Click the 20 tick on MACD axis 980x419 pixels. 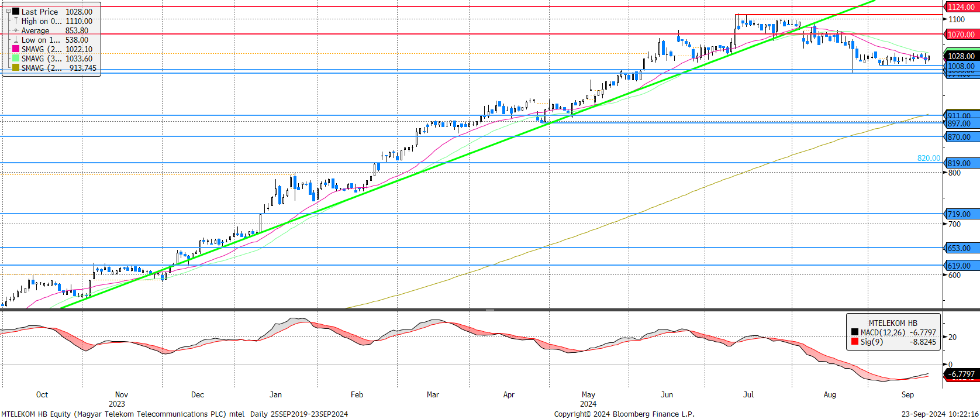click(x=953, y=337)
